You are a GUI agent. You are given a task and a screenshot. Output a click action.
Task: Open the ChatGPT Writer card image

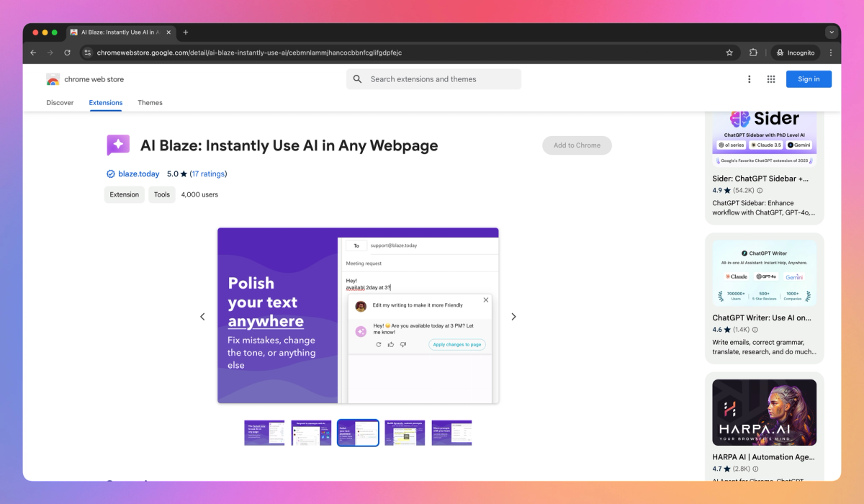pos(764,273)
